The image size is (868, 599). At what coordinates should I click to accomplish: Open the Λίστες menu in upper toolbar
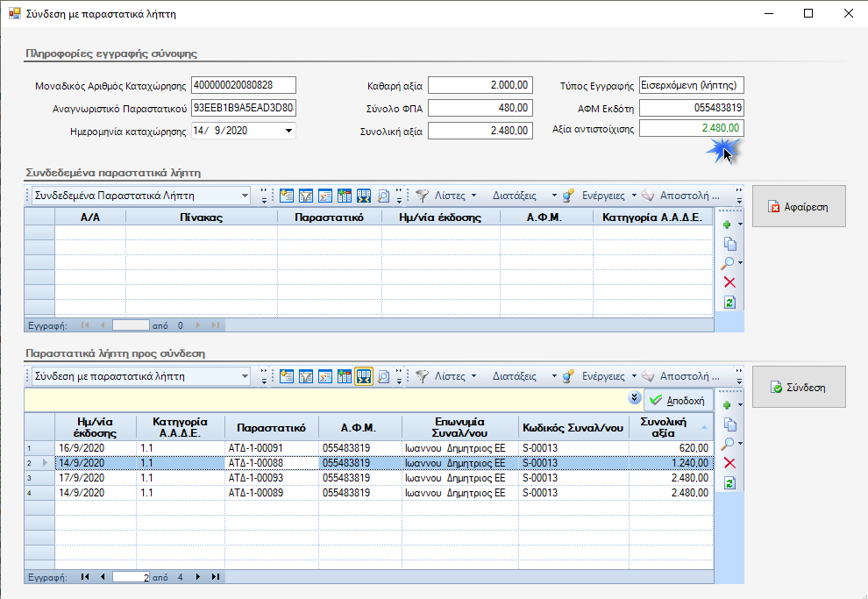[x=450, y=196]
